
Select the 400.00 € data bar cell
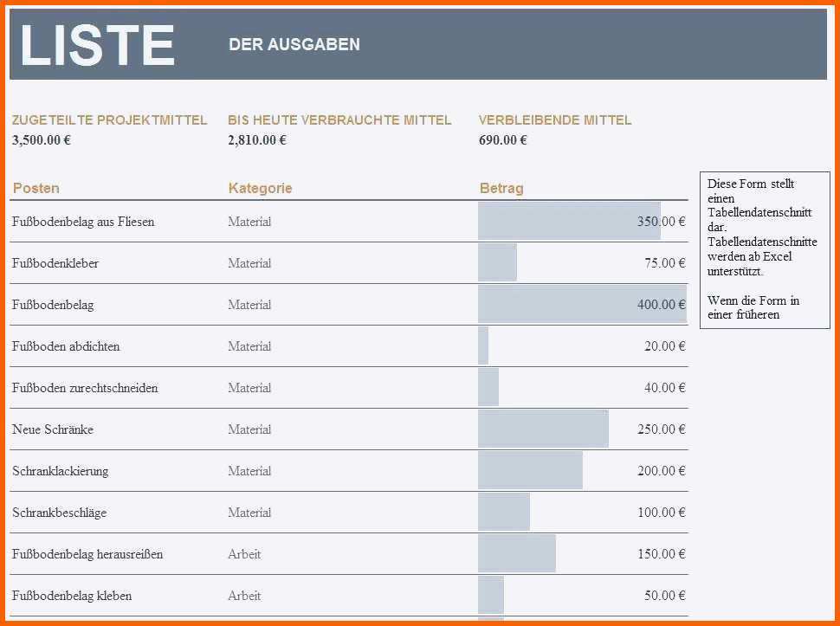[583, 304]
